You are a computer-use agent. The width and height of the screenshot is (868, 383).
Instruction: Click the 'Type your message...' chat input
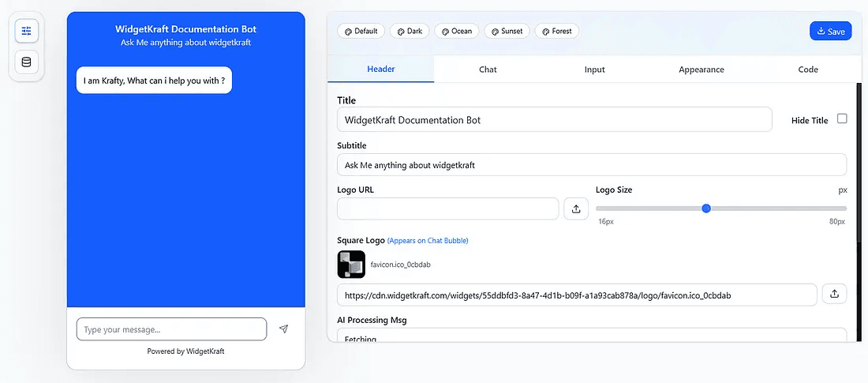[x=171, y=329]
